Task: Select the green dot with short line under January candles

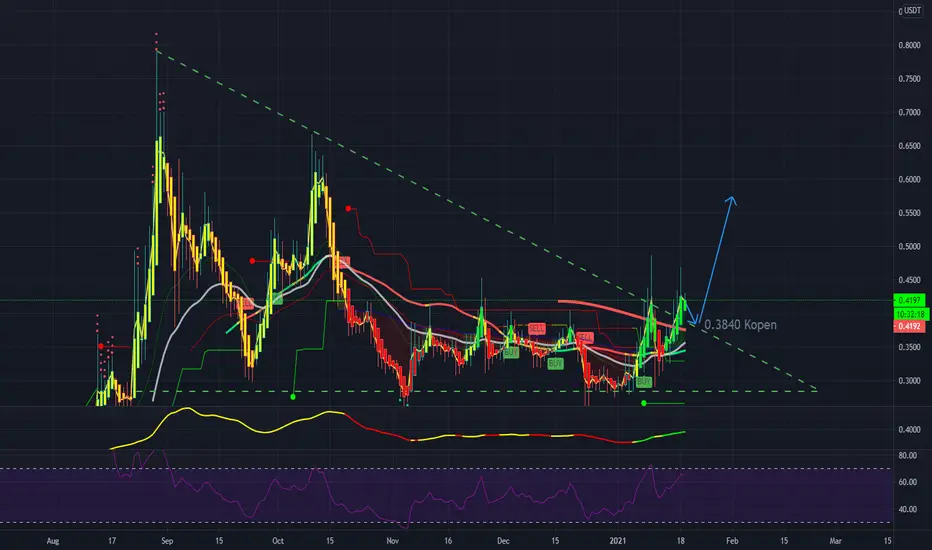Action: point(644,403)
